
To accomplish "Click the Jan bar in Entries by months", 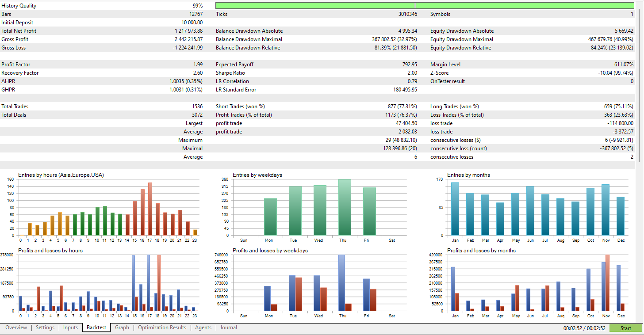I will point(455,209).
